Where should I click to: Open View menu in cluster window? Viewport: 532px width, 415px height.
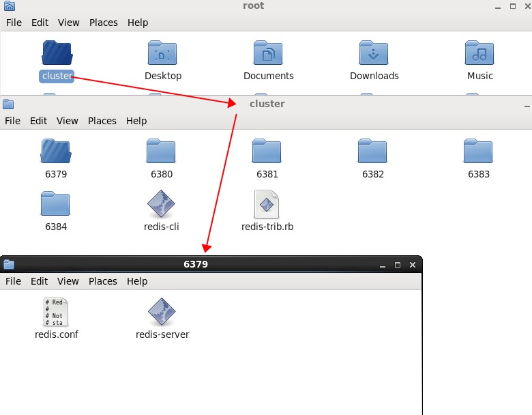tap(67, 121)
